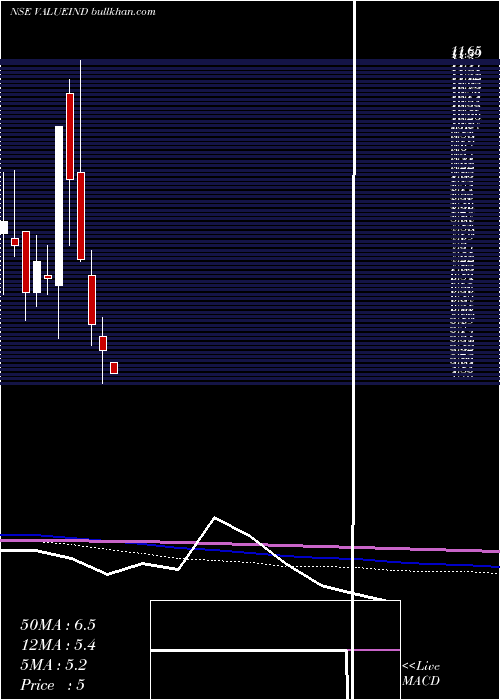
Task: Click the 11.65 top price axis label
Action: coord(466,53)
